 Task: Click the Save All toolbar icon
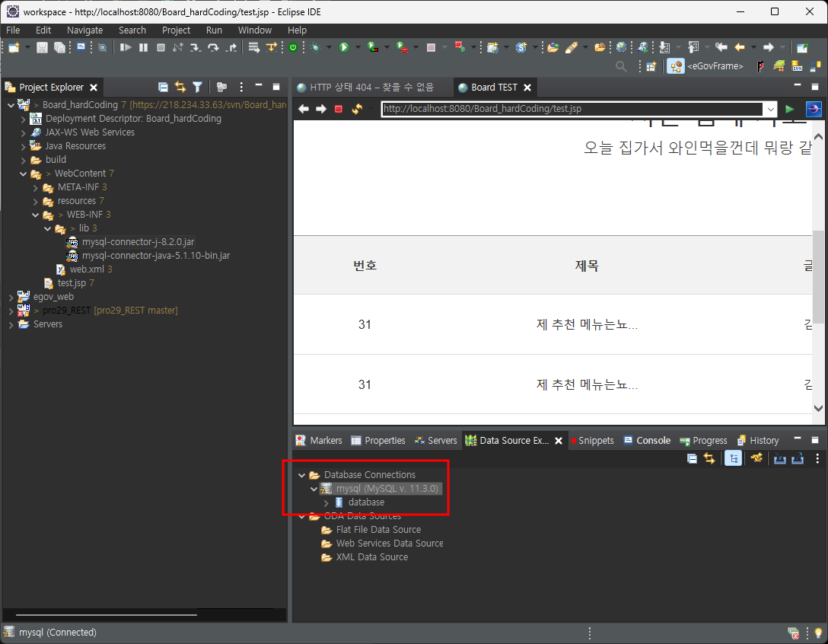59,47
